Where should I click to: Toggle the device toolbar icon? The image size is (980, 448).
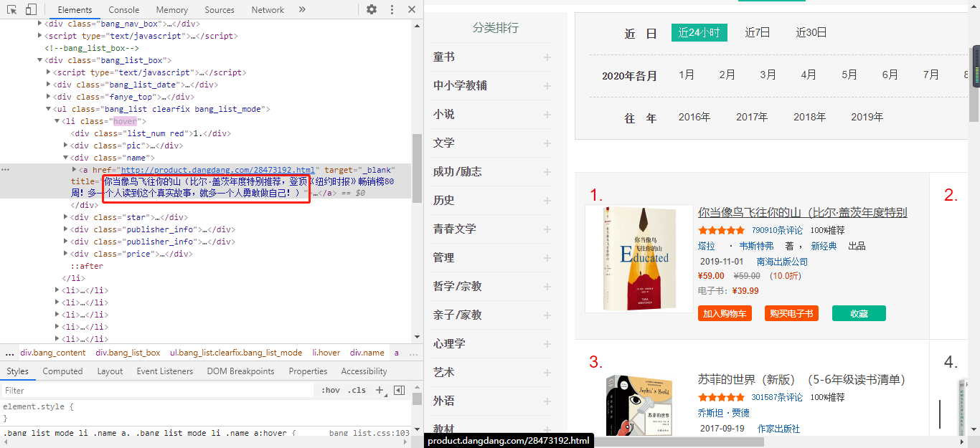tap(31, 9)
